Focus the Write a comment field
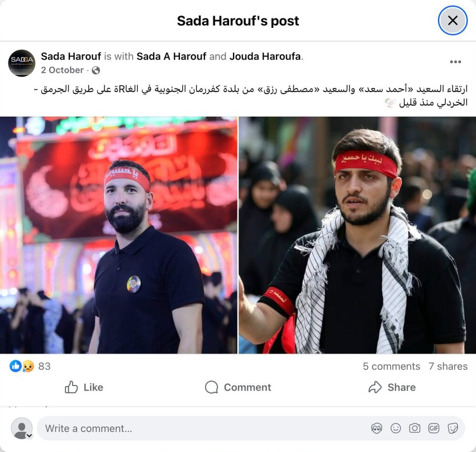 point(251,428)
